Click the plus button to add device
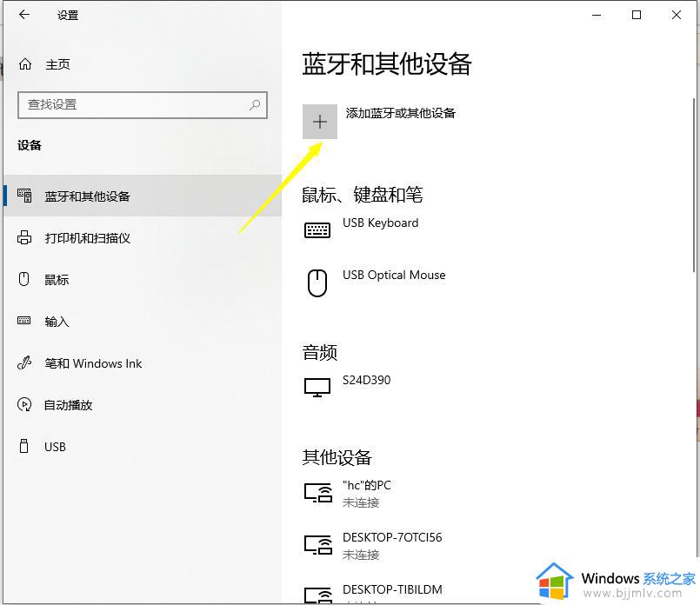 tap(320, 122)
